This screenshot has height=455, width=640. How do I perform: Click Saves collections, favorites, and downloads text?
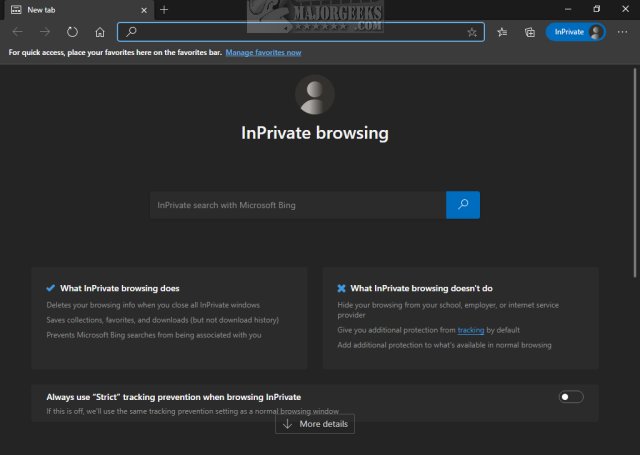pyautogui.click(x=162, y=320)
